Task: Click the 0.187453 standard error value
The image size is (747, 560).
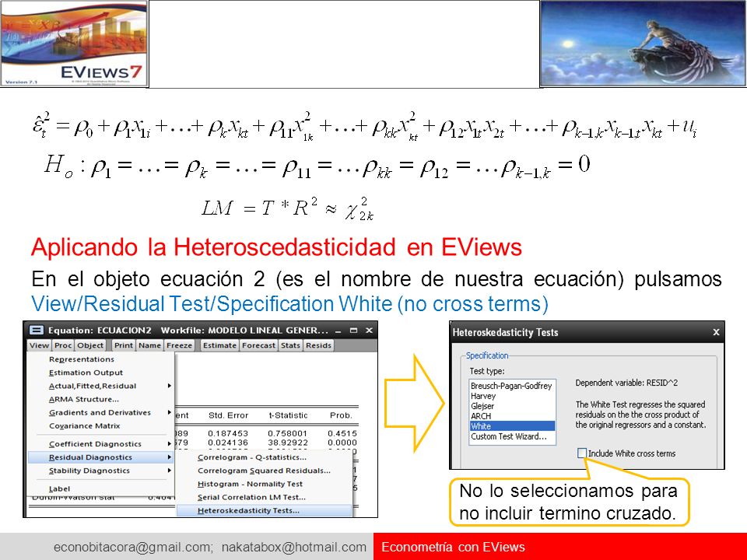Action: point(228,433)
